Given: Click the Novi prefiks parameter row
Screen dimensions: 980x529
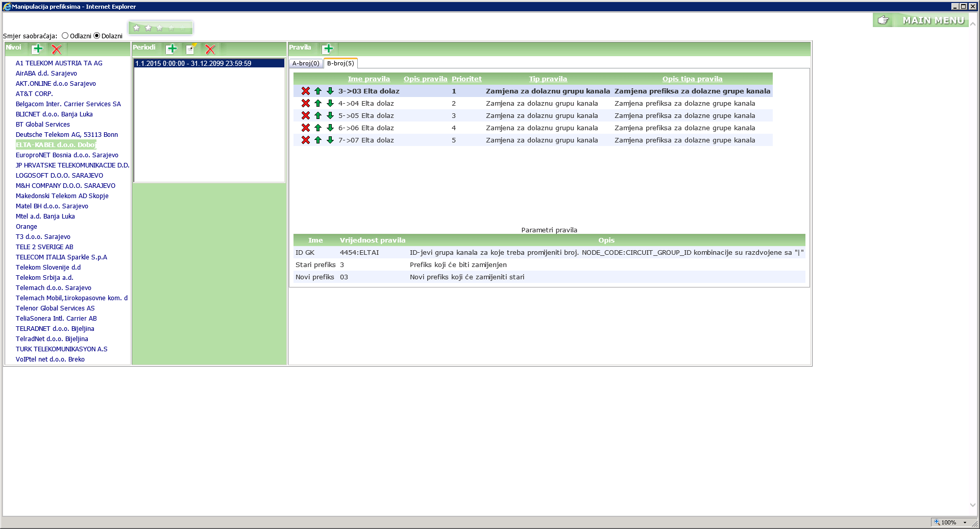Looking at the screenshot, I should [549, 277].
